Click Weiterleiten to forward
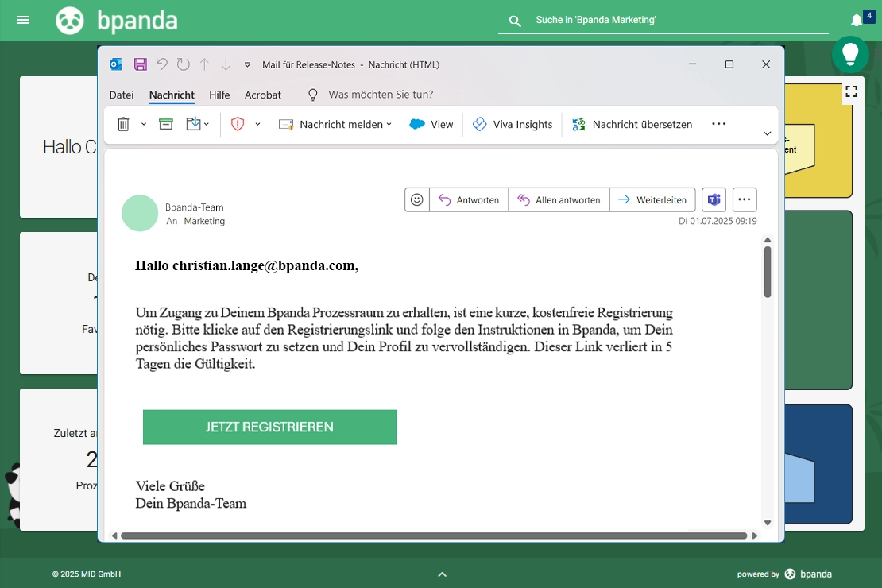The image size is (882, 588). point(652,199)
